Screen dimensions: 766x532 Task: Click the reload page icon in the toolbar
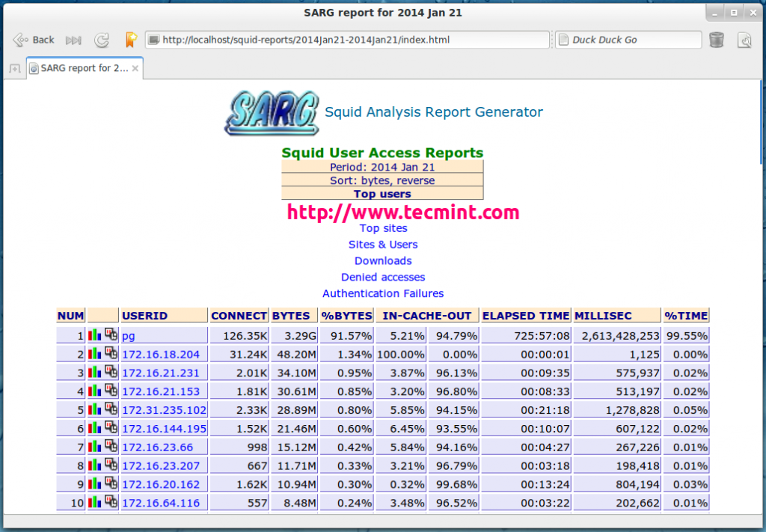click(x=101, y=40)
